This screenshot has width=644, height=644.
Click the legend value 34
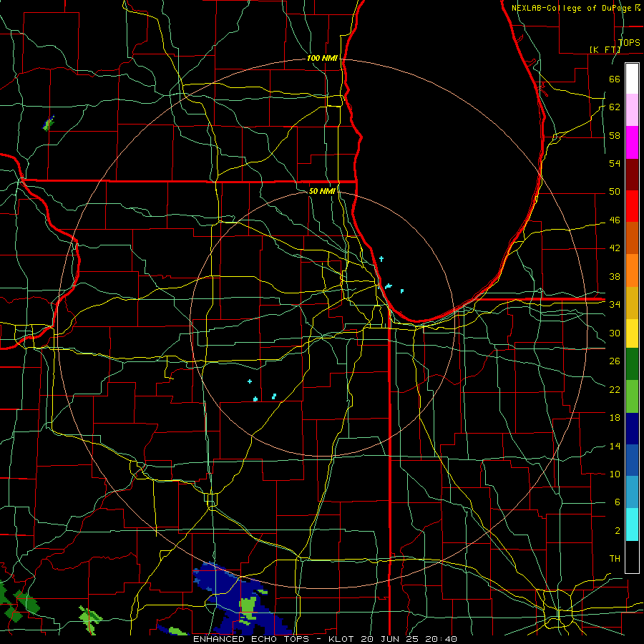click(x=615, y=304)
